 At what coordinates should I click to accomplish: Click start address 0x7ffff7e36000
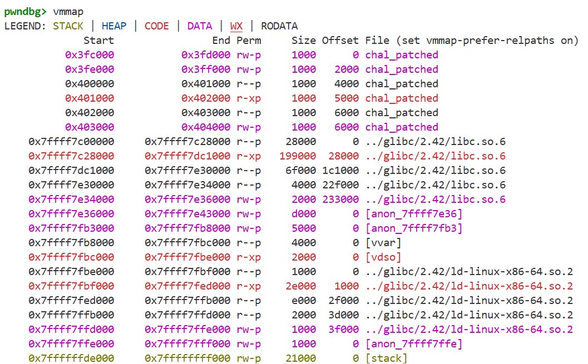pos(71,214)
